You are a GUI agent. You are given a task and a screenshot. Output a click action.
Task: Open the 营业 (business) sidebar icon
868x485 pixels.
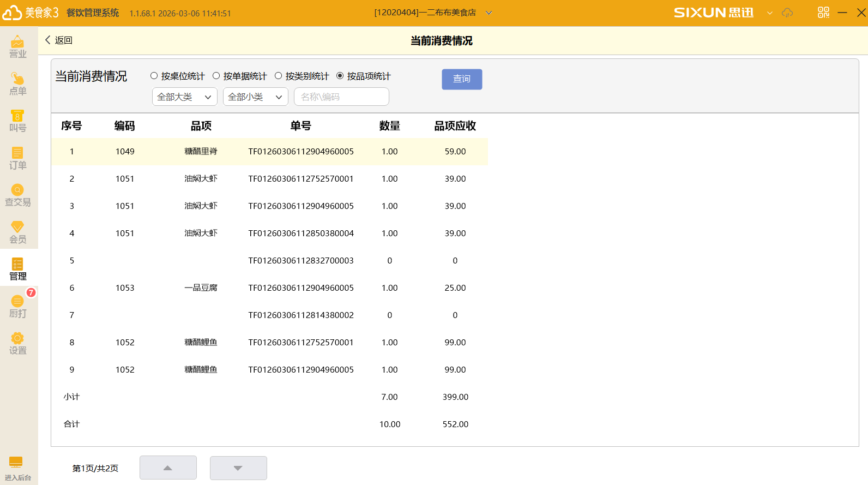tap(17, 46)
